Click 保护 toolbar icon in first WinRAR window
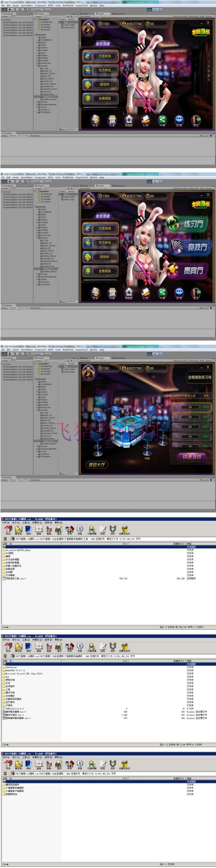 pyautogui.click(x=112, y=530)
